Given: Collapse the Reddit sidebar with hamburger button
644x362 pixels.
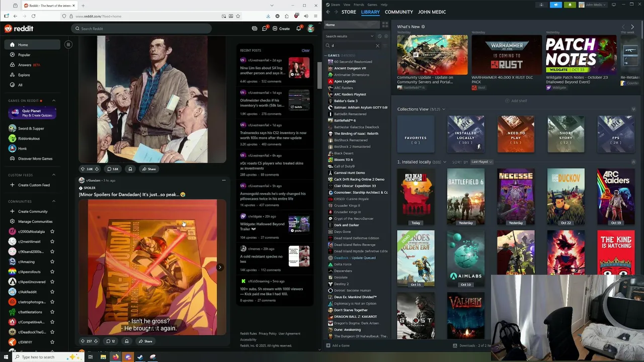Looking at the screenshot, I should click(x=68, y=44).
